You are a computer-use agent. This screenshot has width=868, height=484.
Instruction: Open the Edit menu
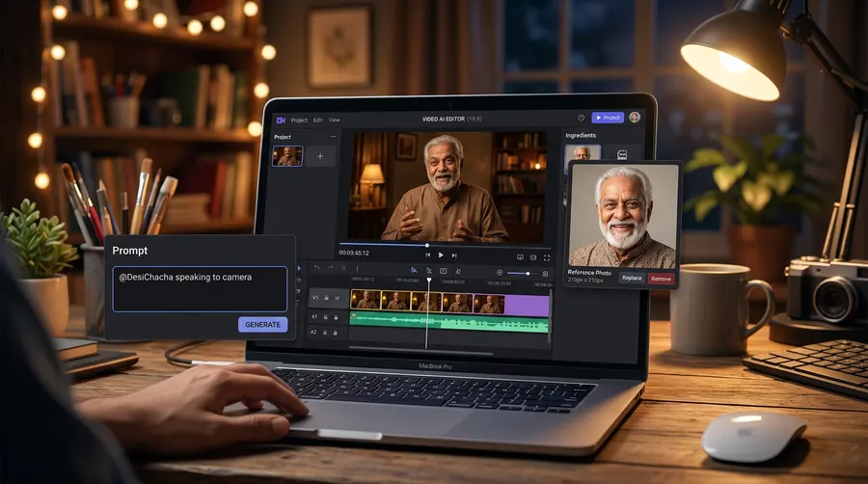(317, 120)
